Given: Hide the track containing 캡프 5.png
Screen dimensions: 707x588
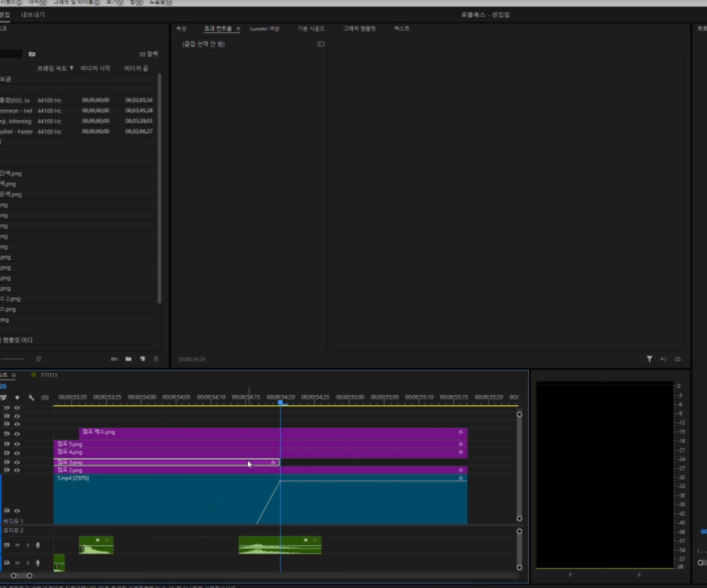Looking at the screenshot, I should (x=17, y=444).
